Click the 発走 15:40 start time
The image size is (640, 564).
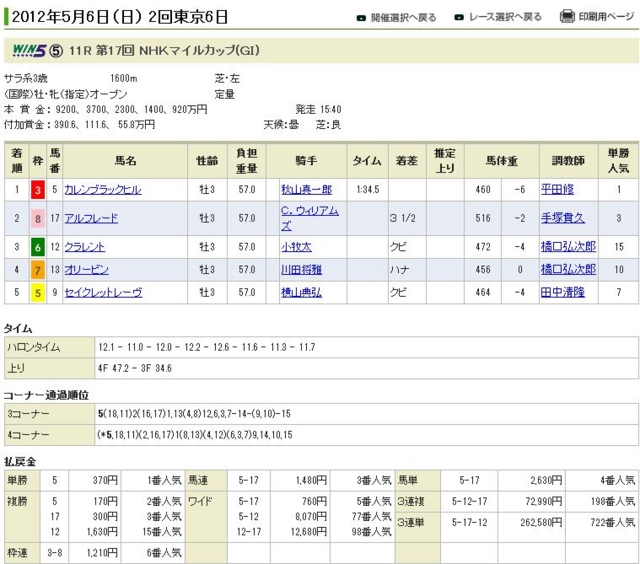[x=318, y=109]
